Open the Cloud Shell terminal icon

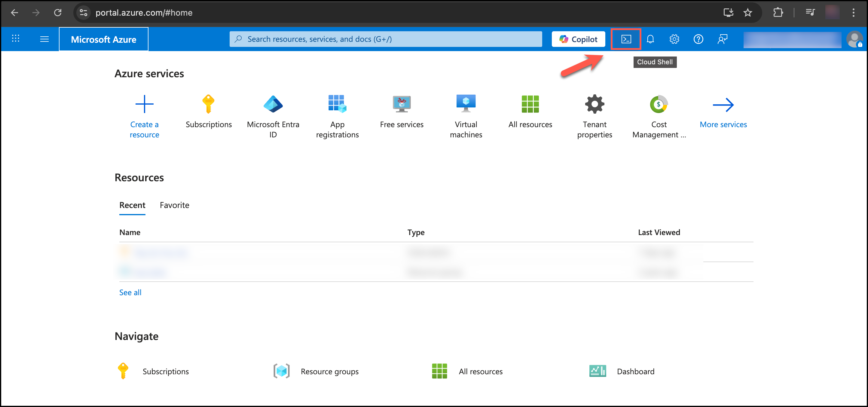[x=626, y=39]
